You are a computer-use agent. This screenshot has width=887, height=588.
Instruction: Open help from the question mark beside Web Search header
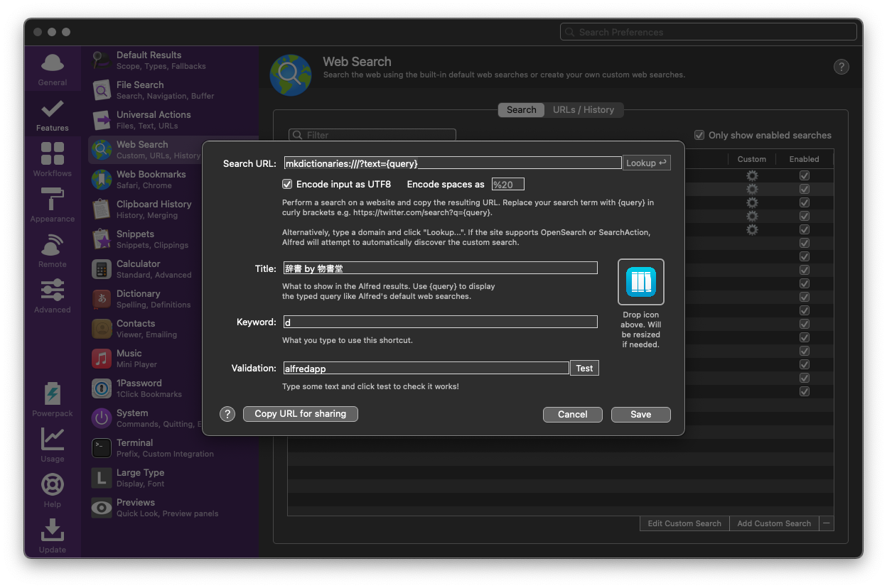pyautogui.click(x=842, y=67)
